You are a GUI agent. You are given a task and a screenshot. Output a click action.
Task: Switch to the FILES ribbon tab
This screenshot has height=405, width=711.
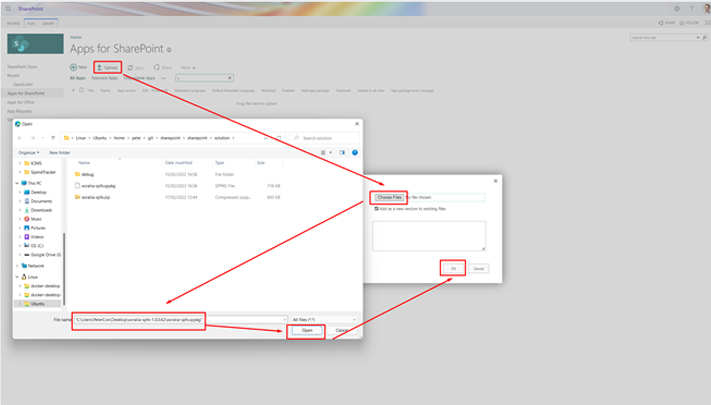(x=31, y=23)
